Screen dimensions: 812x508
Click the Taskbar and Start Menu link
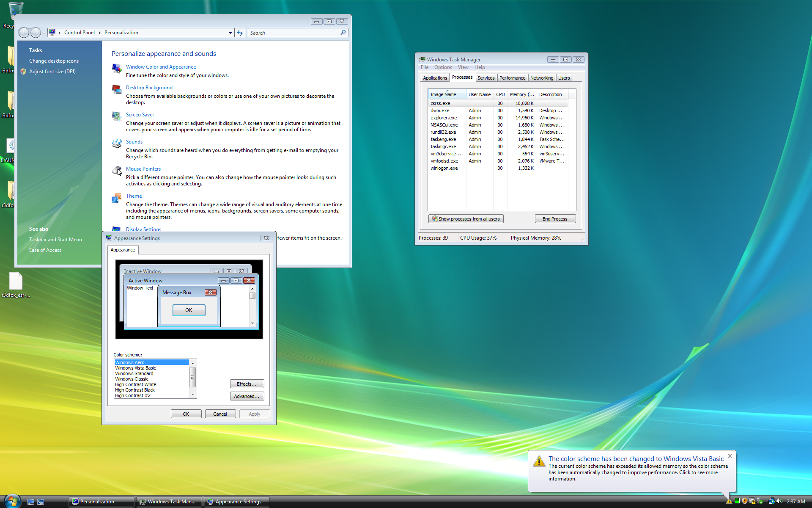point(55,240)
